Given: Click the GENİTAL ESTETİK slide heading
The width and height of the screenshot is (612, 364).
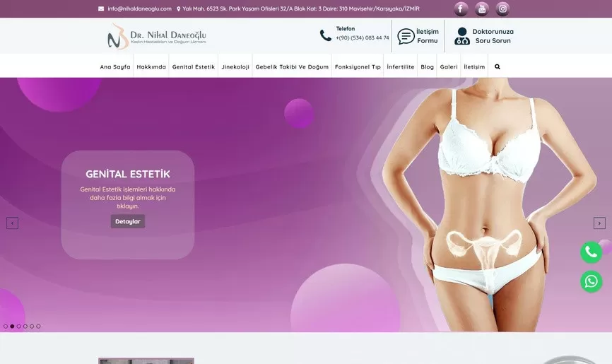Looking at the screenshot, I should (x=128, y=174).
